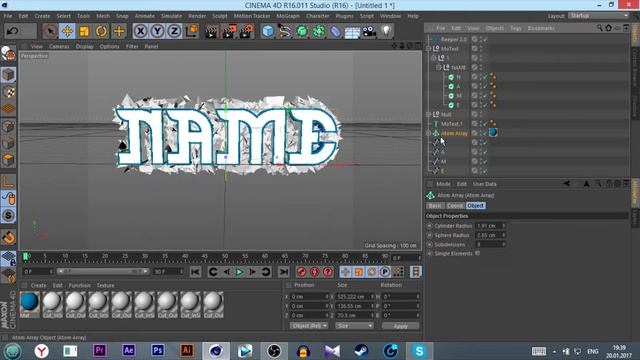Click the timeline range slider bar
The height and width of the screenshot is (360, 640).
click(103, 271)
